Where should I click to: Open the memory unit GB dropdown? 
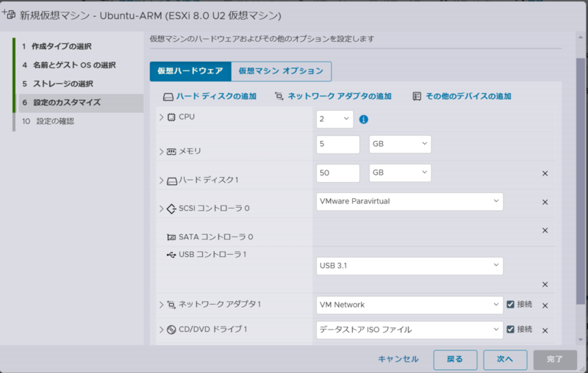click(400, 144)
